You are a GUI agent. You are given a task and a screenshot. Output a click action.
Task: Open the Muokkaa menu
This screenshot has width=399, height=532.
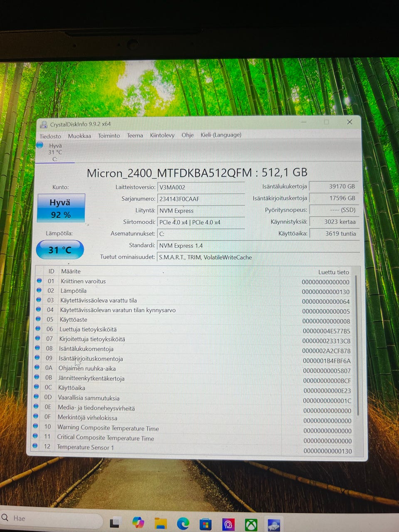click(x=79, y=136)
